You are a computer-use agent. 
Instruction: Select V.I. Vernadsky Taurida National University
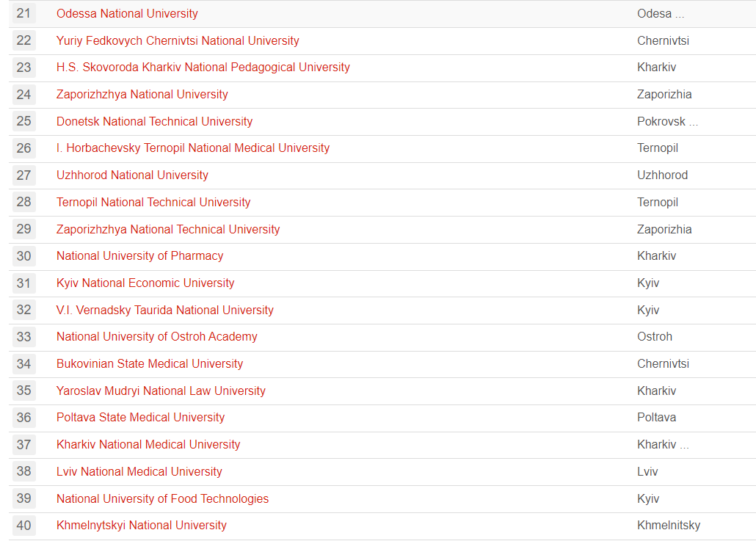coord(164,311)
